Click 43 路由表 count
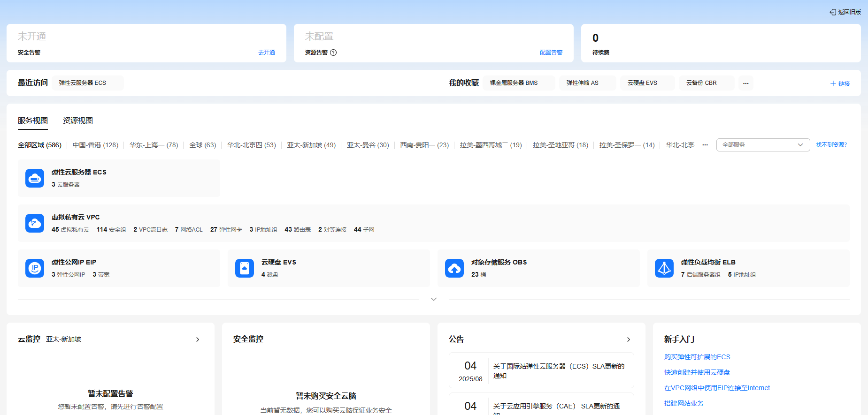The width and height of the screenshot is (868, 415). [298, 229]
